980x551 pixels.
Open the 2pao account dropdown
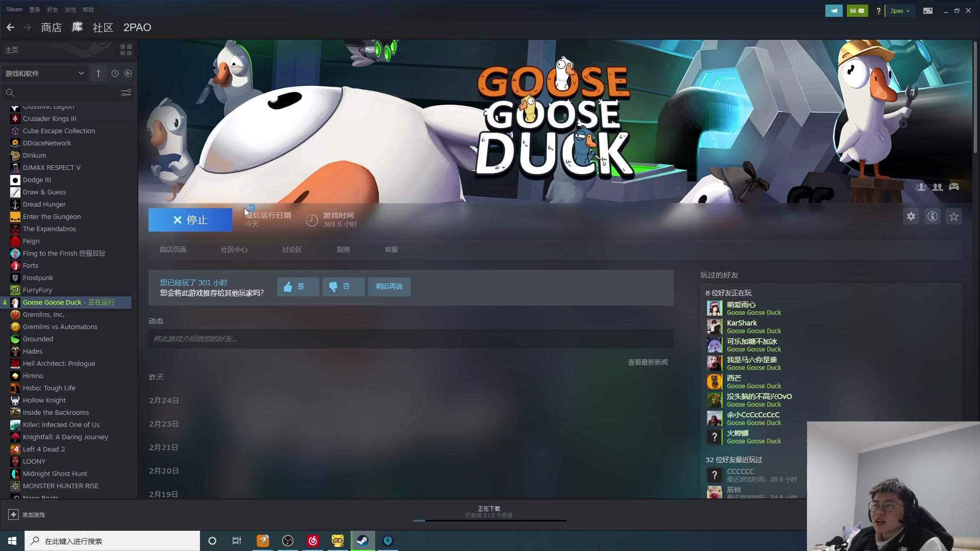pyautogui.click(x=900, y=11)
